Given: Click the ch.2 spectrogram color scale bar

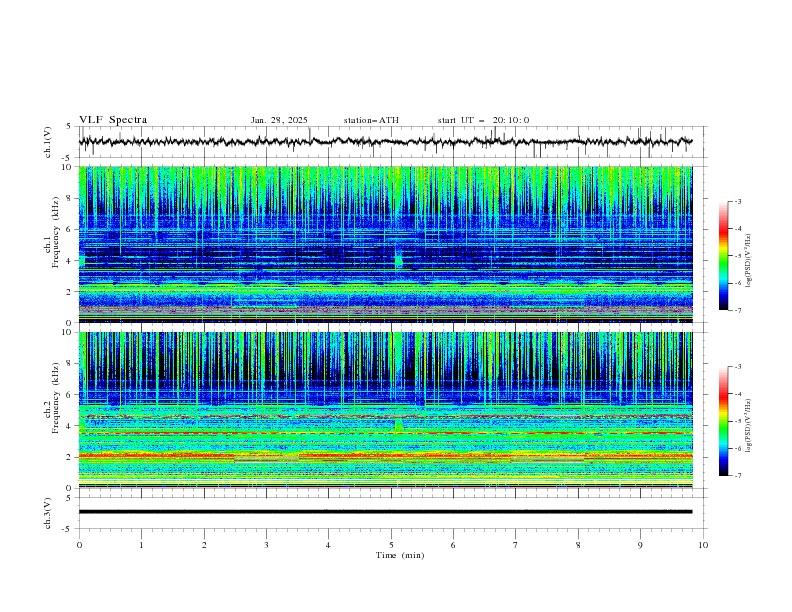Looking at the screenshot, I should click(x=724, y=421).
